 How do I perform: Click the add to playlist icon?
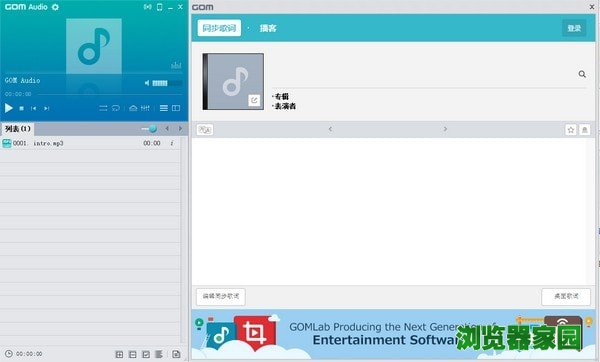click(x=119, y=354)
